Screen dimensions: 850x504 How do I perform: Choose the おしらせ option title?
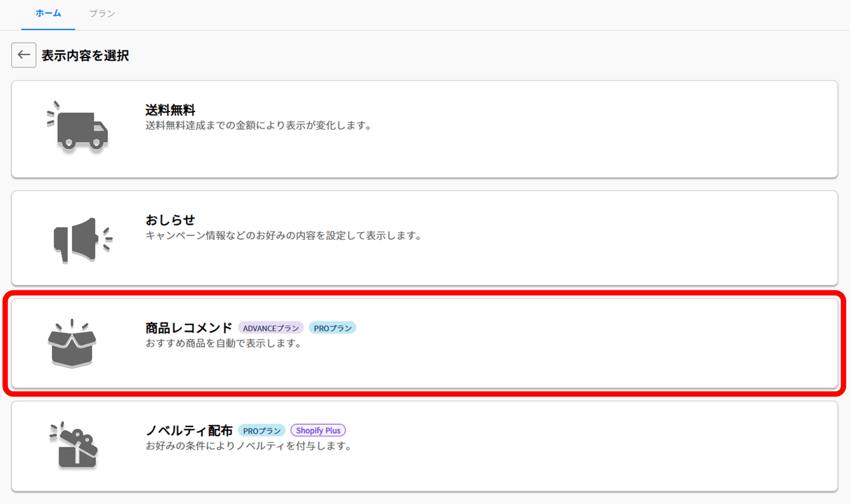(170, 220)
